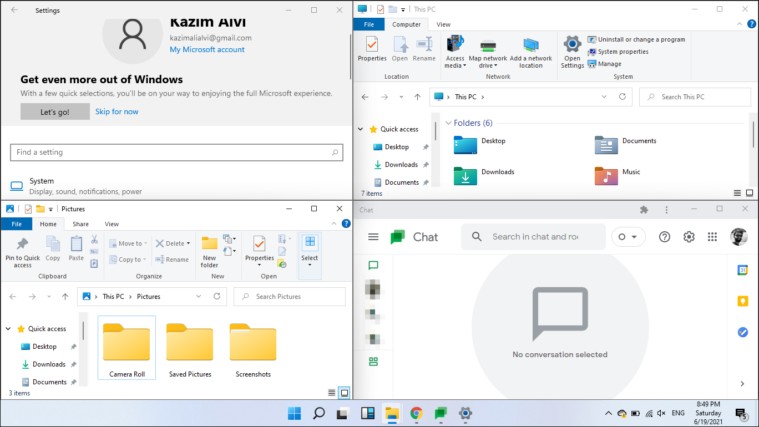Switch to the Share tab in Pictures
Screen dimensions: 759x427
80,224
